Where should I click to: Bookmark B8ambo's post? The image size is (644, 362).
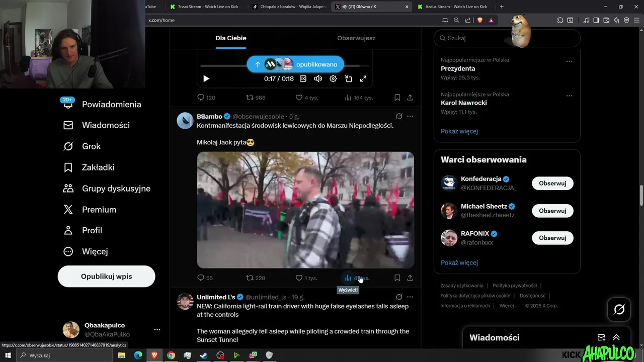[397, 278]
